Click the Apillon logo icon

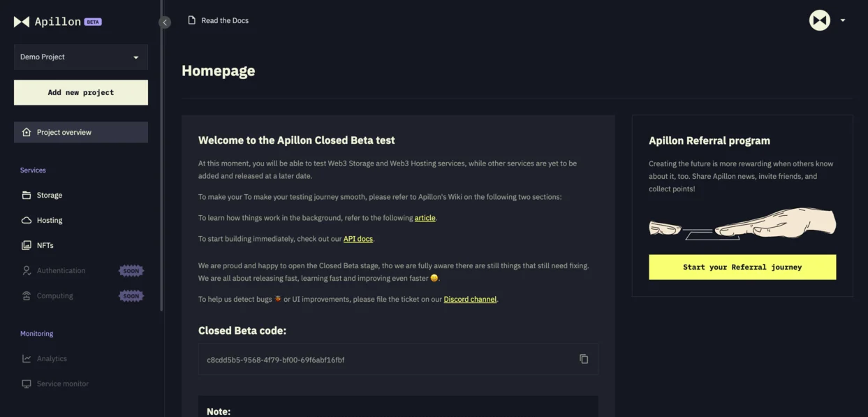22,22
